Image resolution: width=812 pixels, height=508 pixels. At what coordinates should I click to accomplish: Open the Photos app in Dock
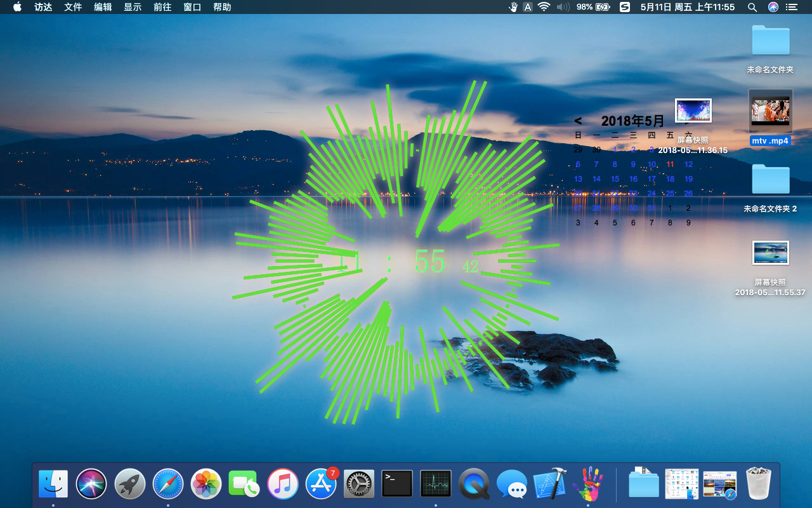(206, 485)
